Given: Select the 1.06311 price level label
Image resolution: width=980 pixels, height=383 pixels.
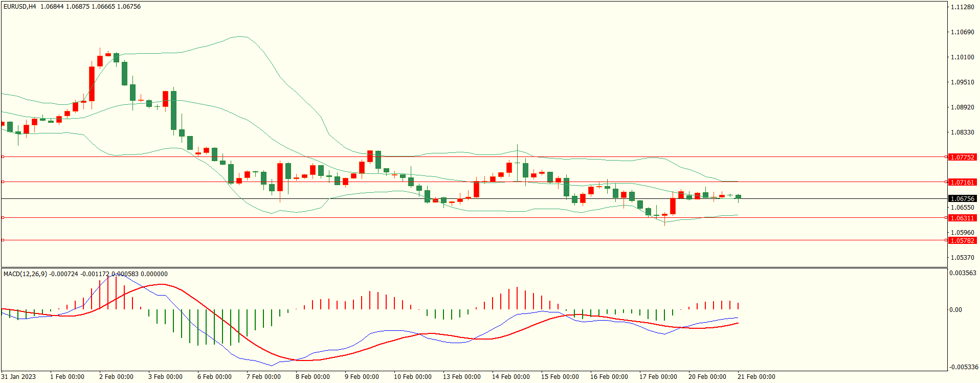Looking at the screenshot, I should pos(962,218).
